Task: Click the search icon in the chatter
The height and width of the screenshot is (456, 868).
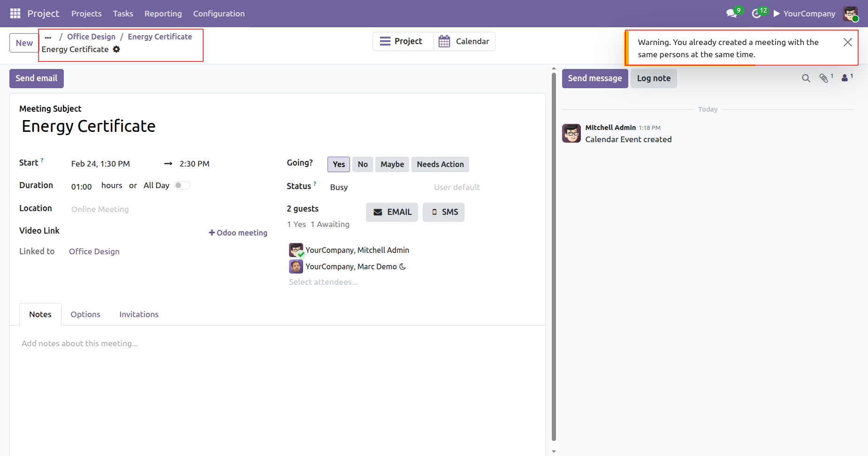Action: pos(806,78)
